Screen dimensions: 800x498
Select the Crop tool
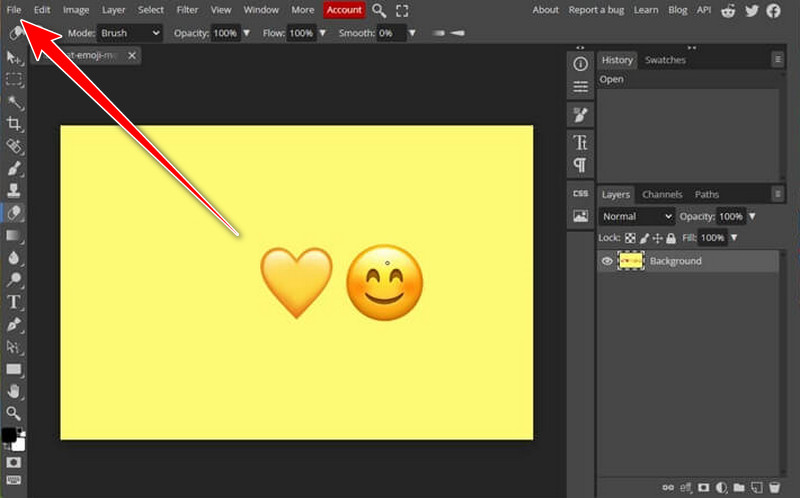click(x=14, y=124)
